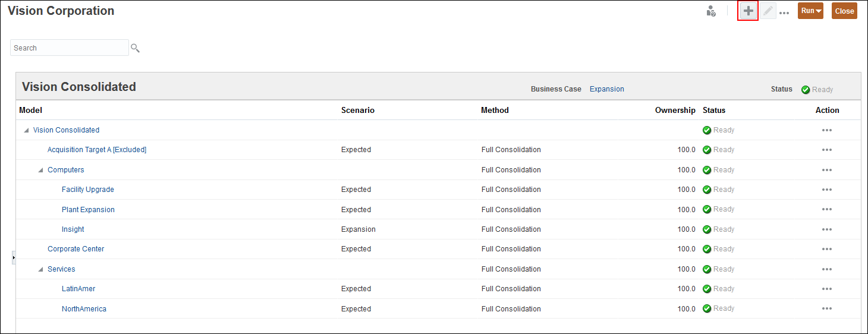Screen dimensions: 868x334
Task: Click the search magnifier icon
Action: pos(135,48)
